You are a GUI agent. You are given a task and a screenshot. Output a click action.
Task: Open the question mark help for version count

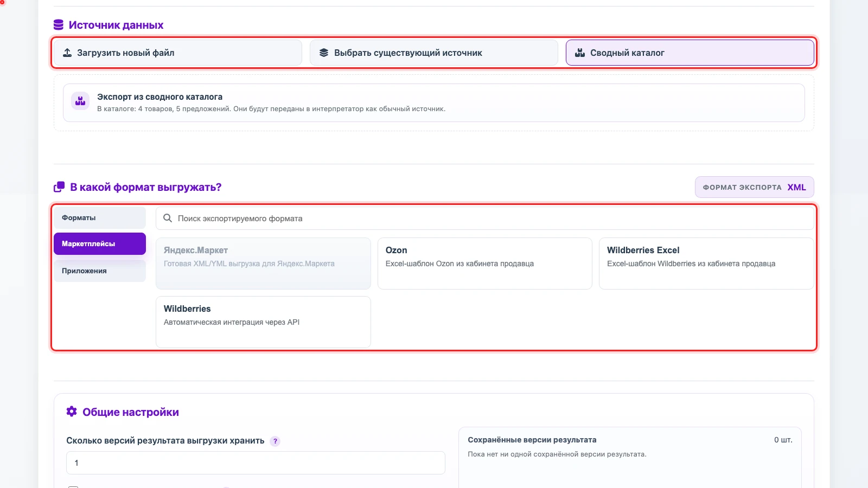[275, 441]
